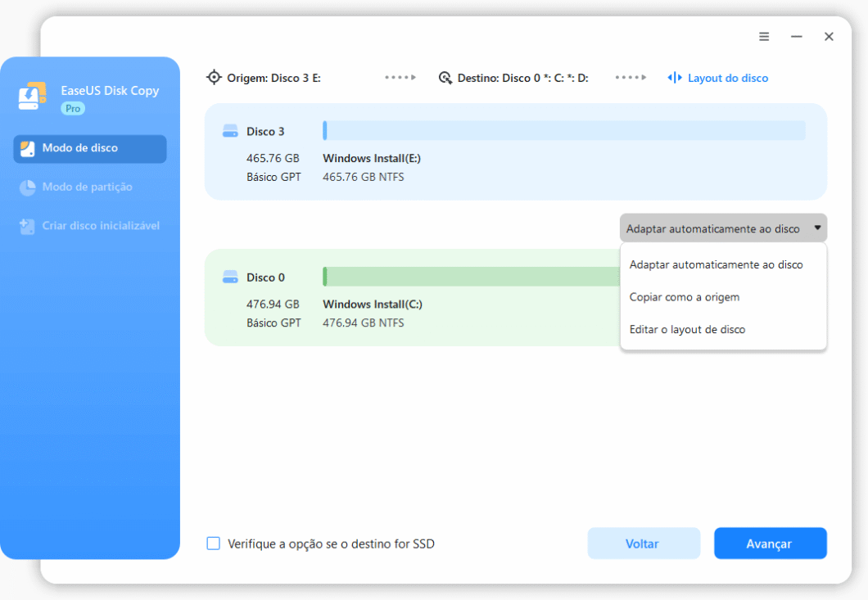The width and height of the screenshot is (868, 600).
Task: Click the Disco 0 green partition bar
Action: 471,277
